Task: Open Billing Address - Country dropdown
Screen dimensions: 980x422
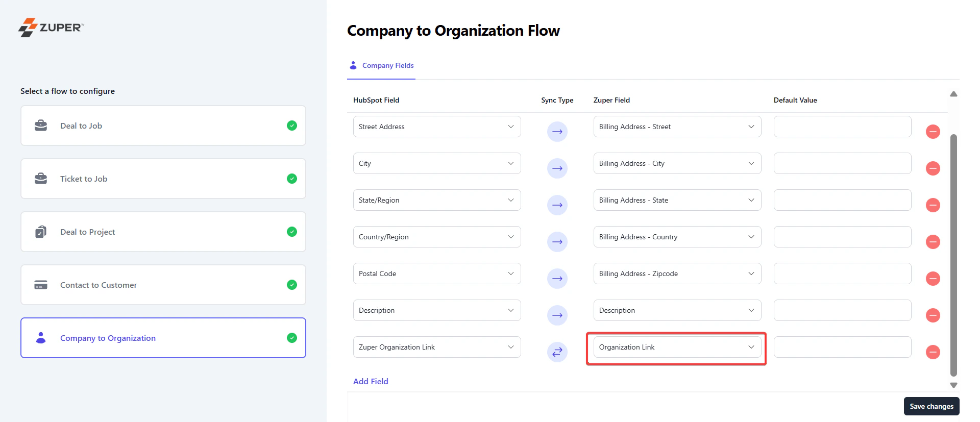Action: (677, 237)
